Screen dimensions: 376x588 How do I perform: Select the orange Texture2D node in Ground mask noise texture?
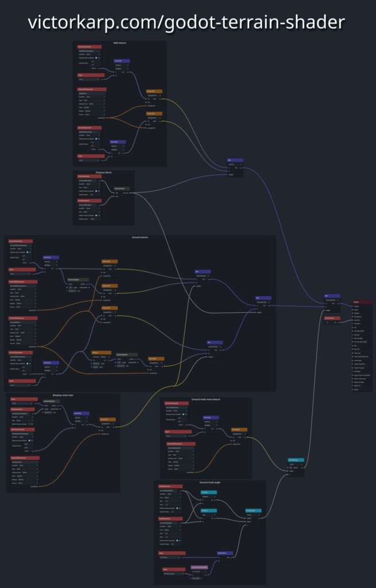point(239,430)
